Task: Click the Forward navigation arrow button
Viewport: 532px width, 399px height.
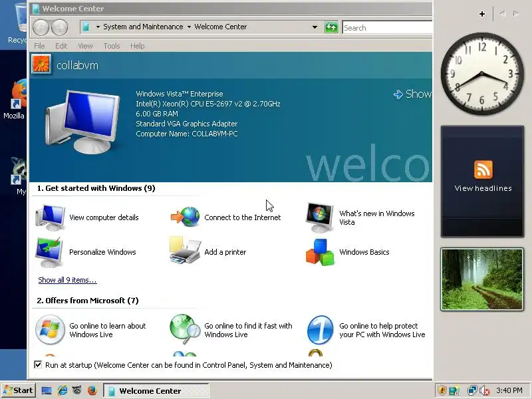Action: tap(59, 27)
